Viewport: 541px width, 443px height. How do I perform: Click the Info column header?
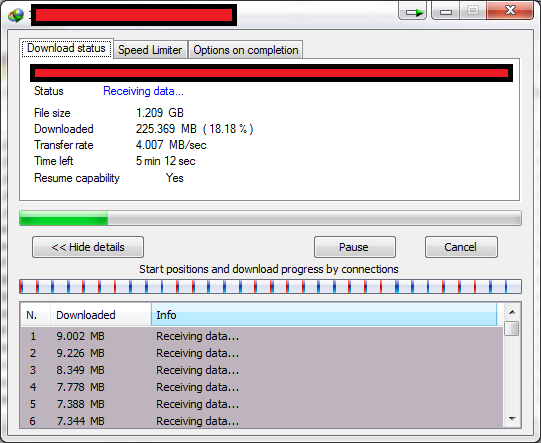pyautogui.click(x=324, y=315)
